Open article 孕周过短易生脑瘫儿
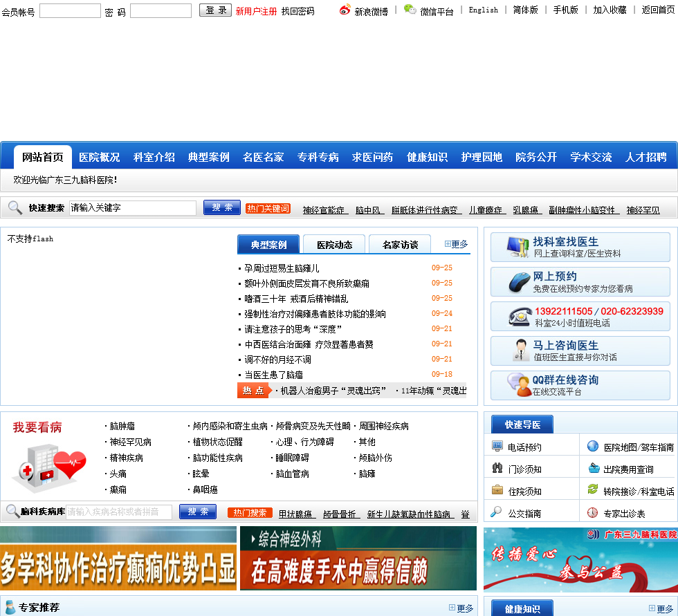Screen dimensions: 678x616 [x=282, y=268]
